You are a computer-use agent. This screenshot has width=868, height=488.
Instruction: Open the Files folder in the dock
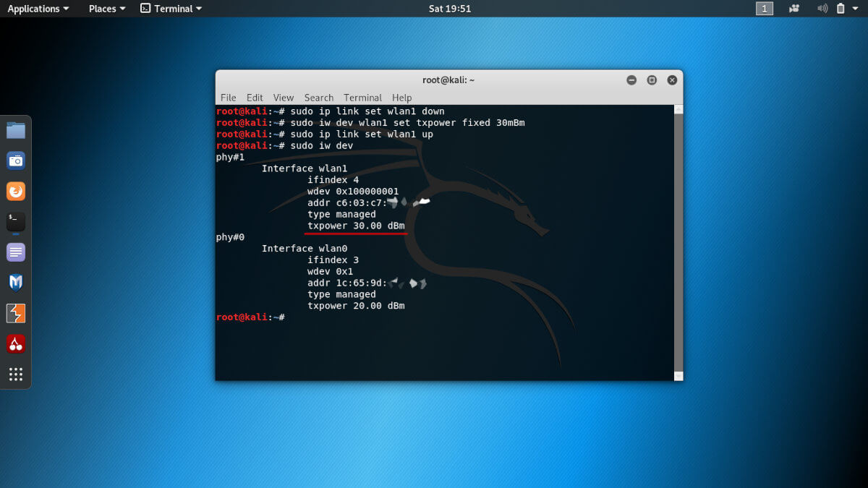pyautogui.click(x=16, y=130)
